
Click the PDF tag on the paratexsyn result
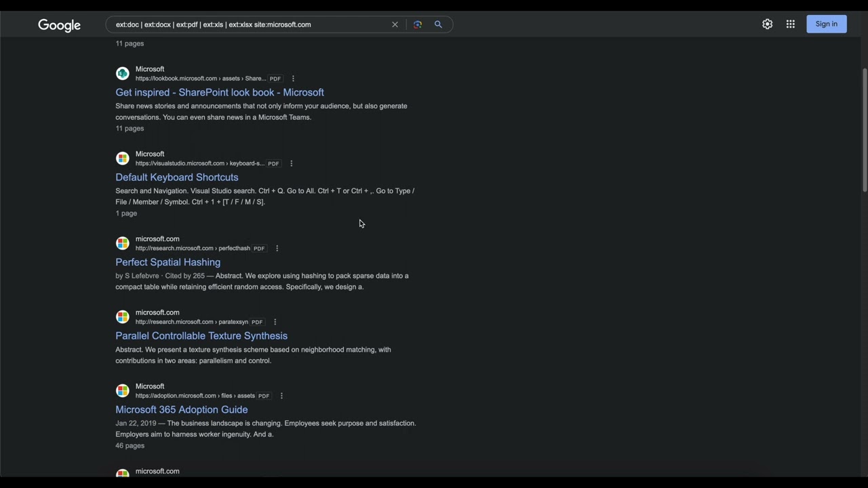point(257,322)
